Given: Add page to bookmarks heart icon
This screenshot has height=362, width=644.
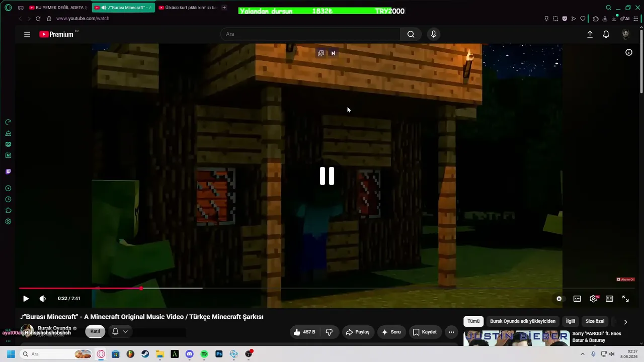Looking at the screenshot, I should tap(583, 19).
